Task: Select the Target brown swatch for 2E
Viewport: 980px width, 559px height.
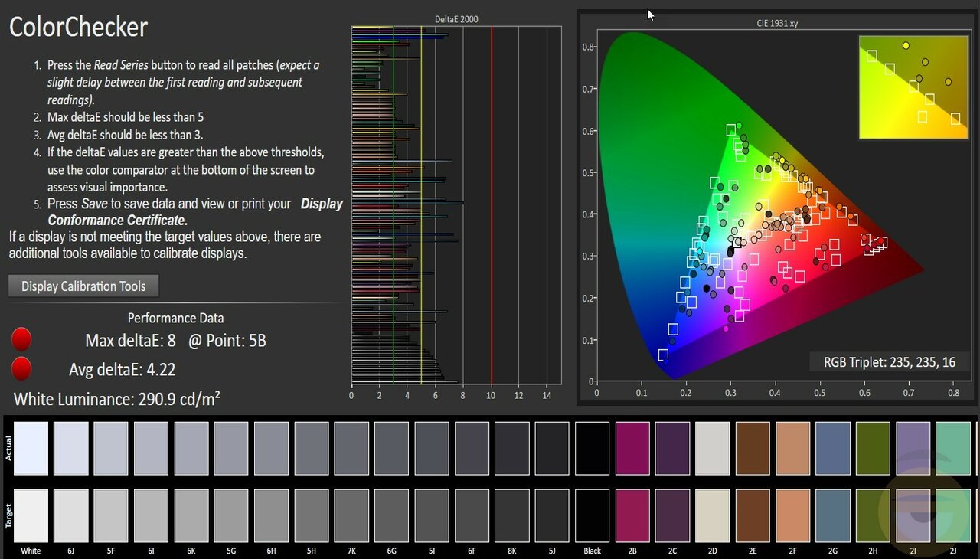Action: click(753, 516)
